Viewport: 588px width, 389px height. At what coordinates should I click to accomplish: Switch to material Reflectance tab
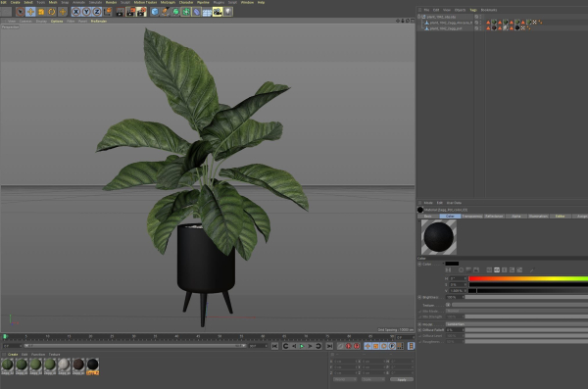point(494,217)
